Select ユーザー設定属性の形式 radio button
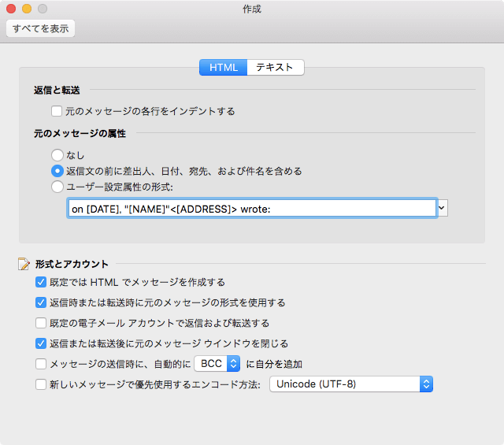Screen dimensions: 504x445 pyautogui.click(x=57, y=187)
